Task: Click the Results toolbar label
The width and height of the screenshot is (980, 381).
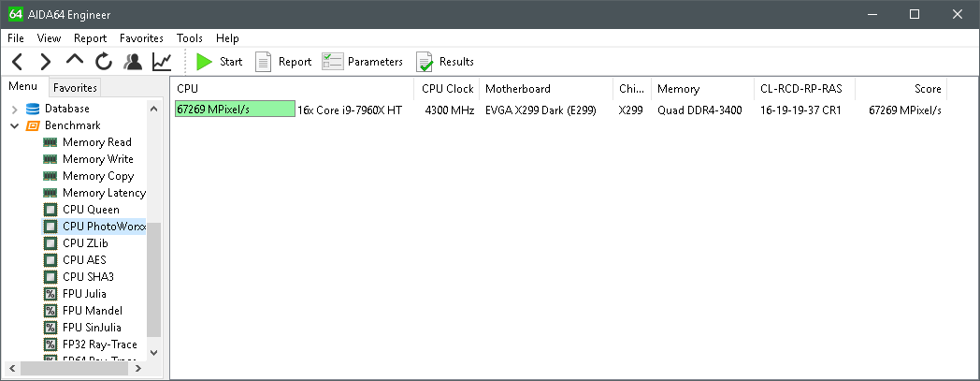Action: coord(456,61)
